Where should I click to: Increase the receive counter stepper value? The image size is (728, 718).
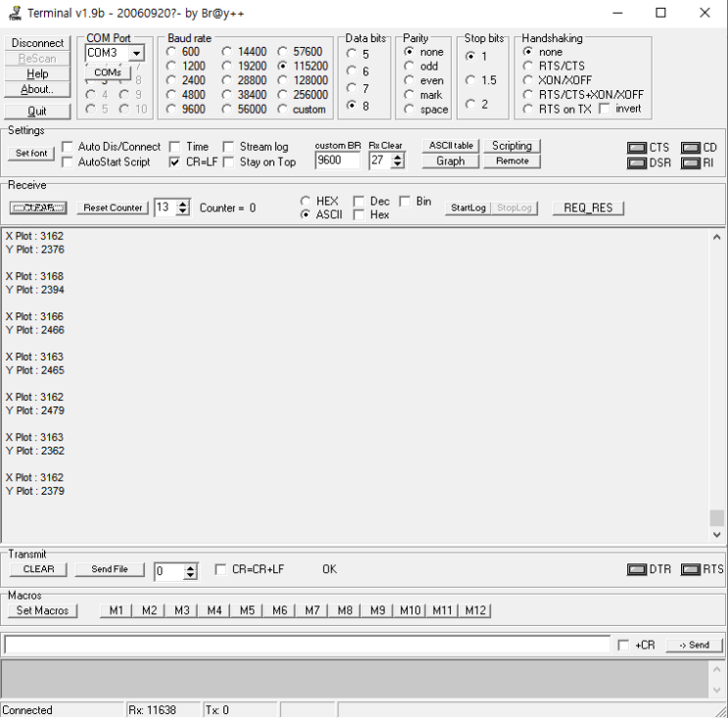coord(182,204)
